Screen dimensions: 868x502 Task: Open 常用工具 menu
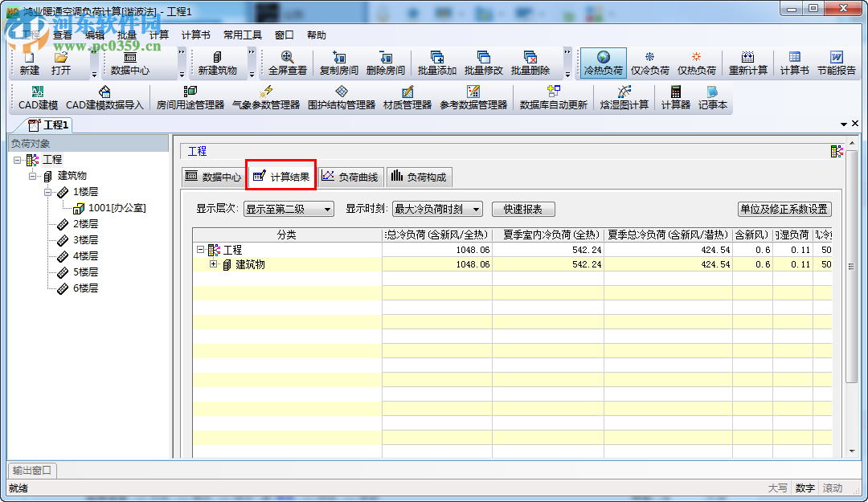(x=243, y=35)
